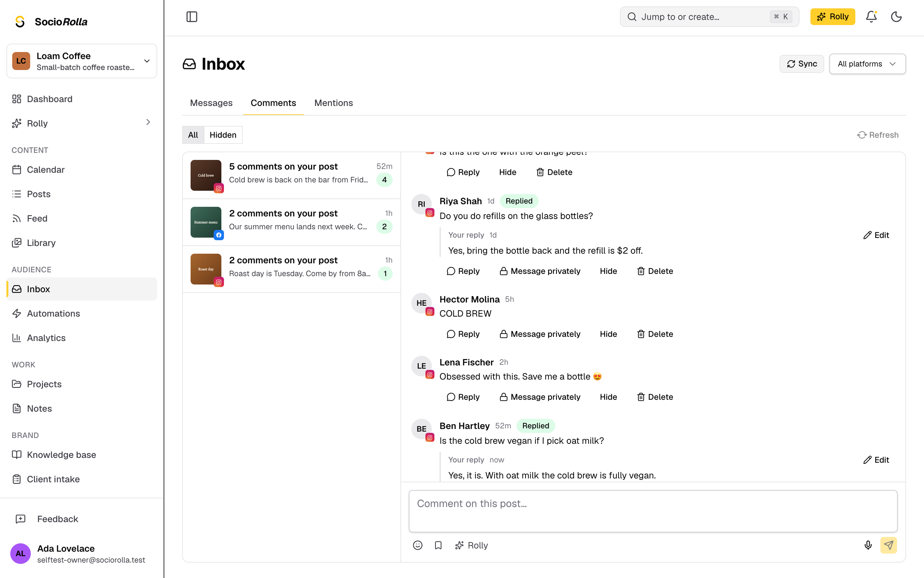Viewport: 924px width, 578px height.
Task: Open the Cold brew post thumbnail
Action: 206,175
